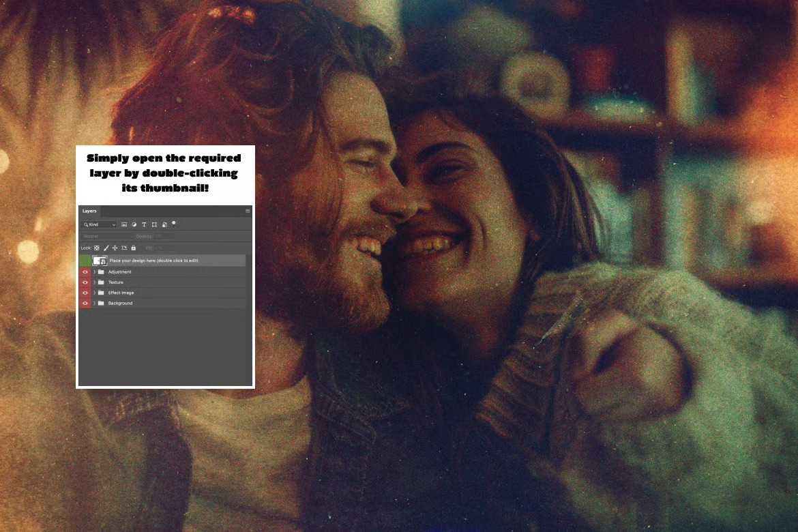Open the Layers panel options menu
This screenshot has width=798, height=532.
(x=248, y=211)
